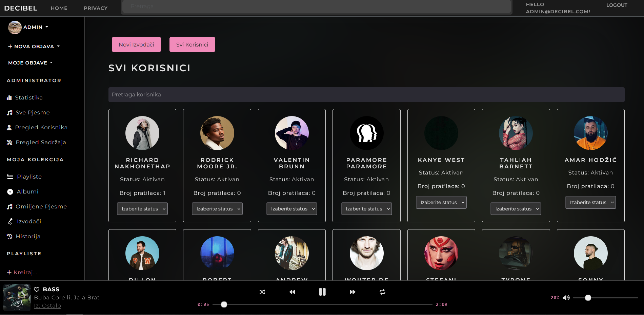Open Stefani's red-face profile picture
The height and width of the screenshot is (315, 644).
[x=441, y=253]
